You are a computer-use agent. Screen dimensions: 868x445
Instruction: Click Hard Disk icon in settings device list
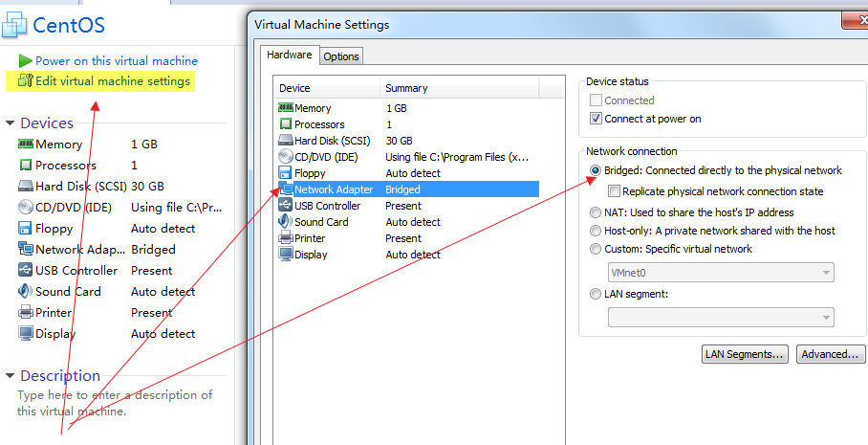pyautogui.click(x=286, y=141)
